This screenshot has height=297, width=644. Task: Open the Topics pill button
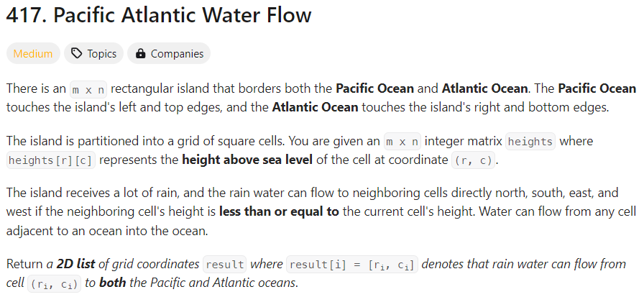coord(93,53)
